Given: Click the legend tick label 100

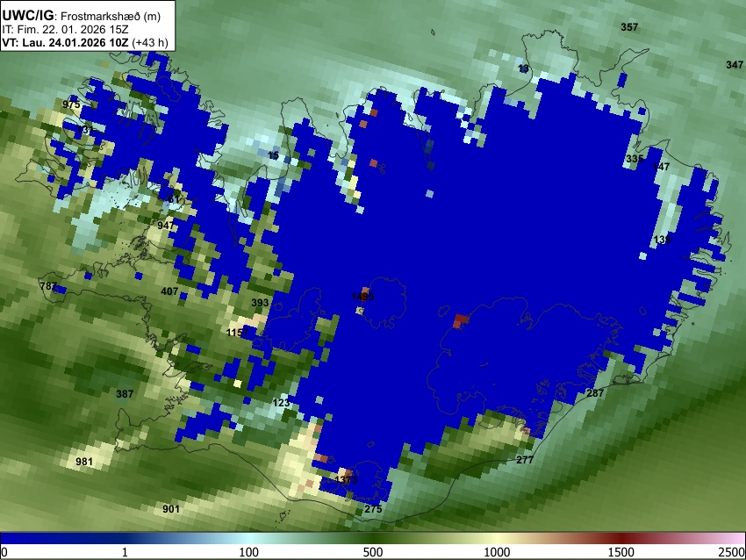Looking at the screenshot, I should 248,552.
